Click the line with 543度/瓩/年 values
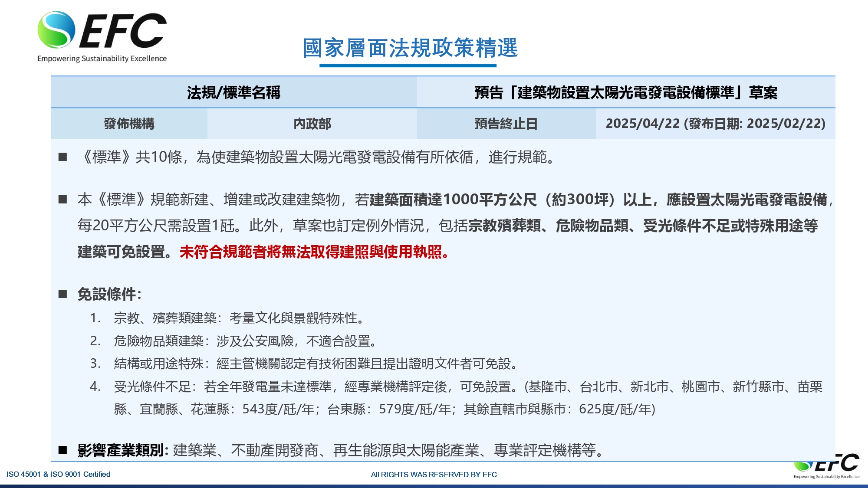The image size is (868, 488). (x=385, y=409)
